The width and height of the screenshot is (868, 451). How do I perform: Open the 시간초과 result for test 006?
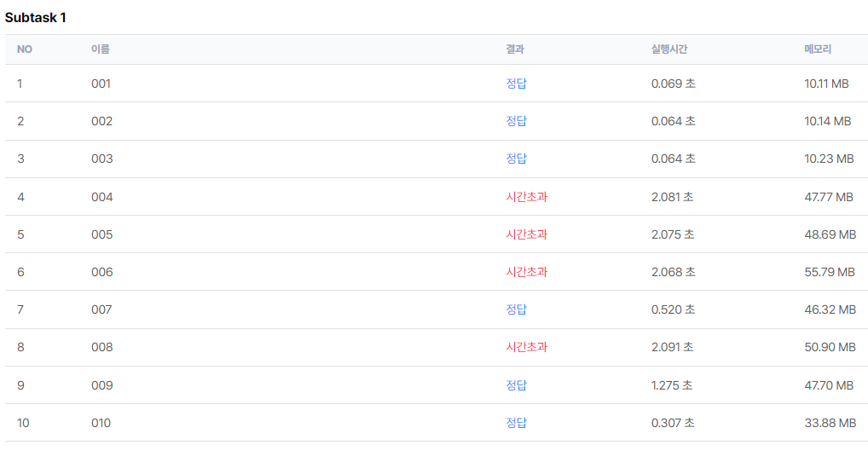(x=526, y=272)
